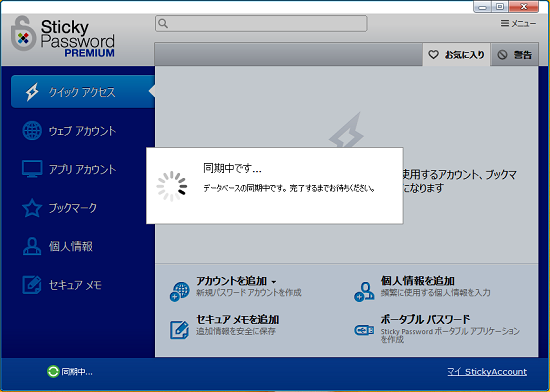Click the 同期中です... dialog heading
Image resolution: width=550 pixels, height=392 pixels.
point(232,169)
